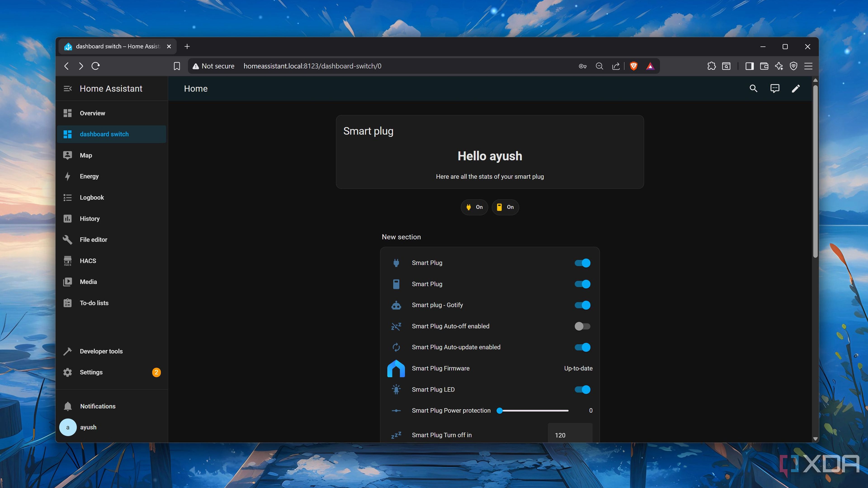Click the zoom-out magnifier in address bar
Viewport: 868px width, 488px height.
(x=599, y=66)
